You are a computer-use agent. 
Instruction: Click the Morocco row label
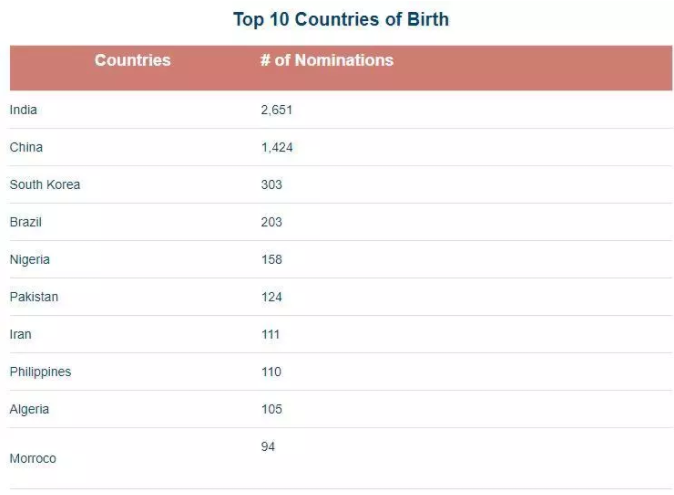[33, 459]
